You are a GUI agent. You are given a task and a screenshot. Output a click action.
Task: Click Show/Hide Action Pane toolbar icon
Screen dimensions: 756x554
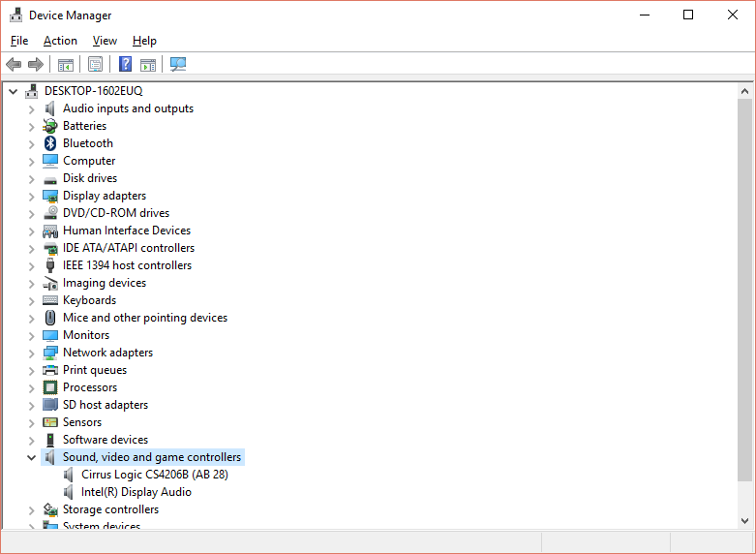[148, 64]
